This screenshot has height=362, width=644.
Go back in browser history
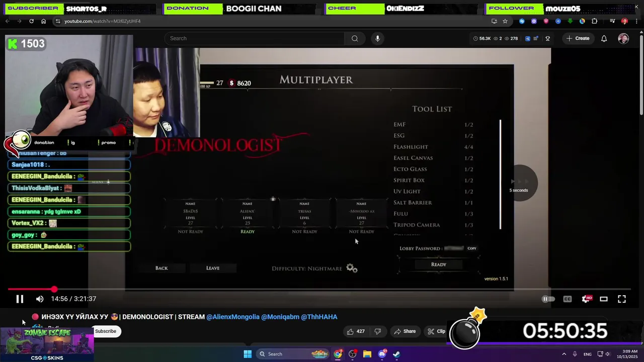tap(7, 21)
